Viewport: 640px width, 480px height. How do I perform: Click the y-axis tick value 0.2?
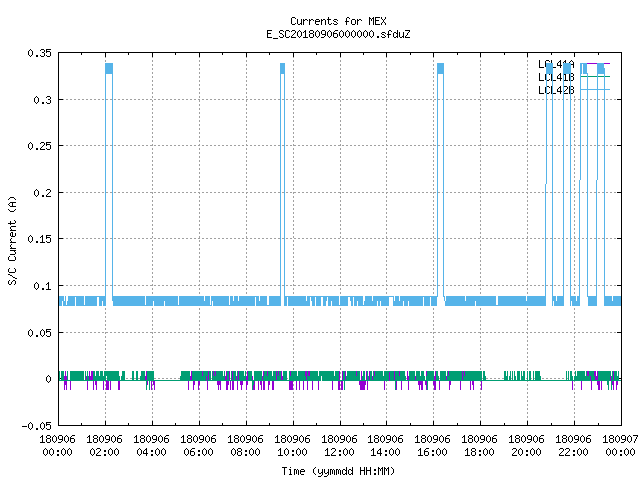pos(42,193)
